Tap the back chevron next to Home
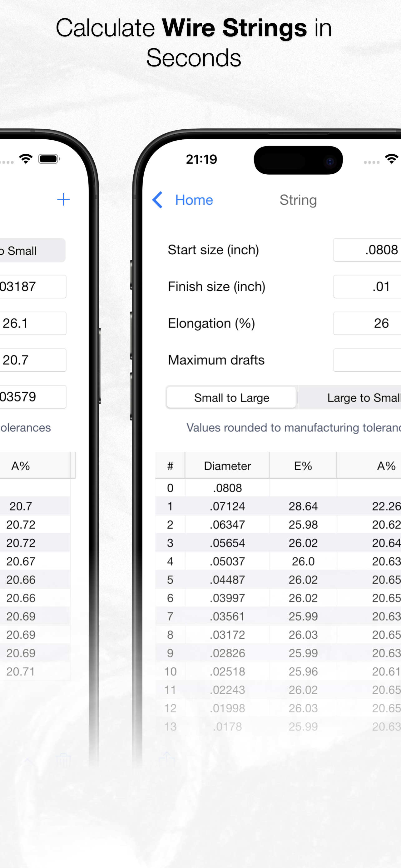The width and height of the screenshot is (401, 868). click(158, 200)
